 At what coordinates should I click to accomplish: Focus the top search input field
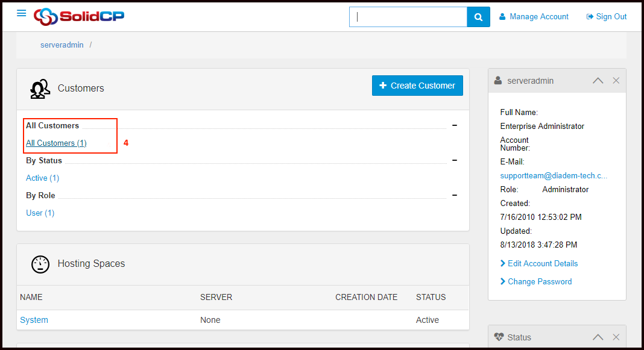point(408,17)
